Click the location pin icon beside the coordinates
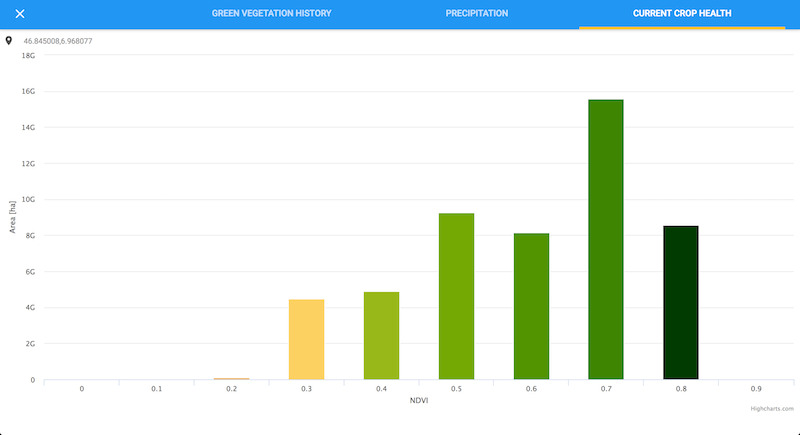The image size is (800, 435). 9,41
